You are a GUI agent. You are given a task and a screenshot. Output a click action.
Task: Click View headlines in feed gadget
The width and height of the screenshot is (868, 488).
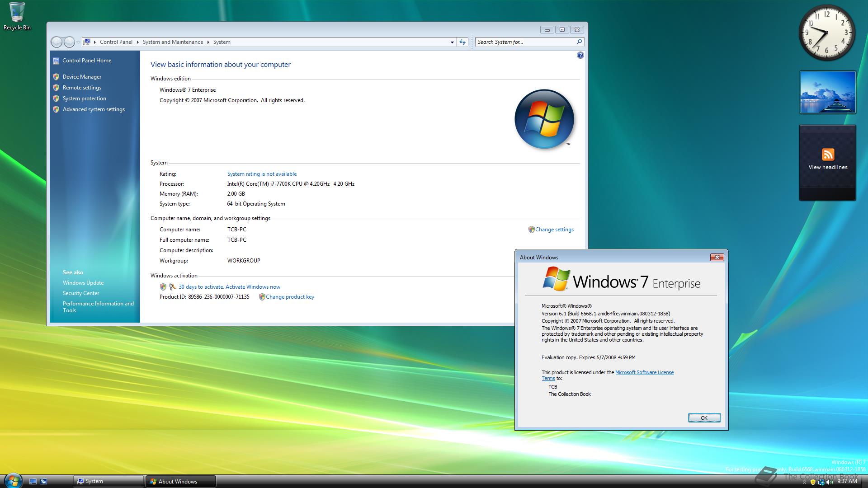828,167
